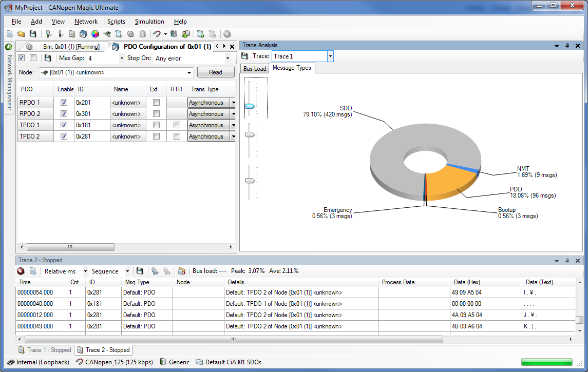Toggle the Ext checkbox for RPDO 2
588x372 pixels.
point(156,114)
